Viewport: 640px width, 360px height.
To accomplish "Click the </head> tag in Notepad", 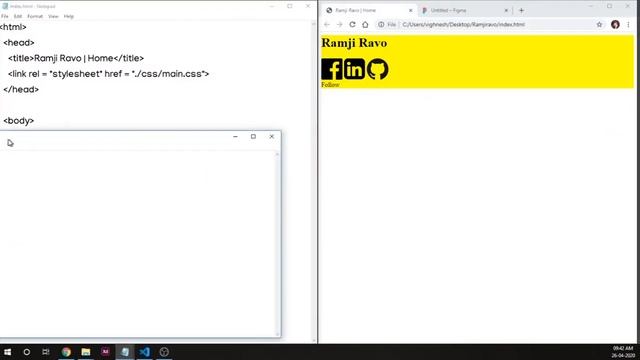I will [x=21, y=89].
